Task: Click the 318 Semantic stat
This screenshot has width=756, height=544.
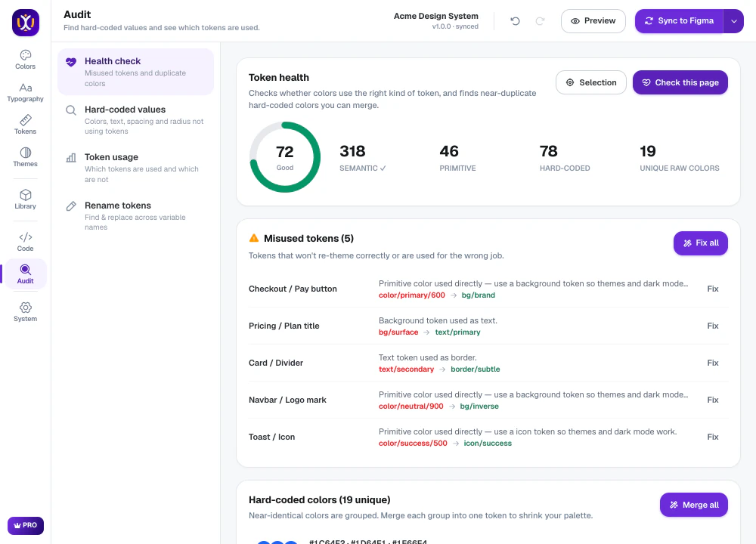Action: click(x=363, y=158)
